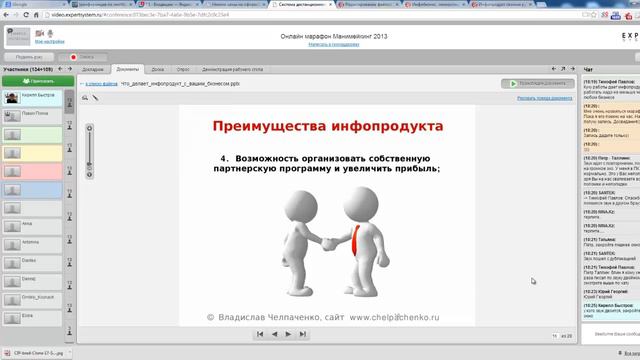
Task: Bookmark page with the star icon
Action: 594,15
